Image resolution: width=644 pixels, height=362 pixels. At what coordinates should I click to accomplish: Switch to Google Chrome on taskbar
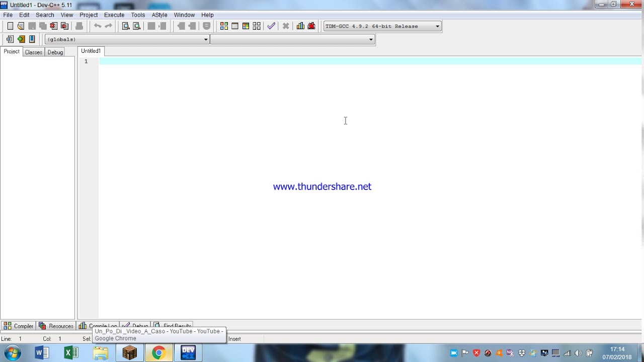pyautogui.click(x=159, y=353)
